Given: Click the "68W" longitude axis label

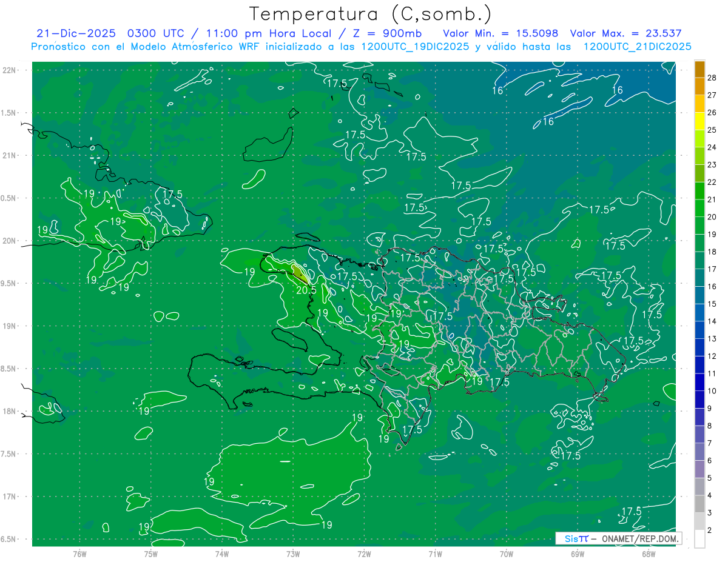Looking at the screenshot, I should pos(649,554).
